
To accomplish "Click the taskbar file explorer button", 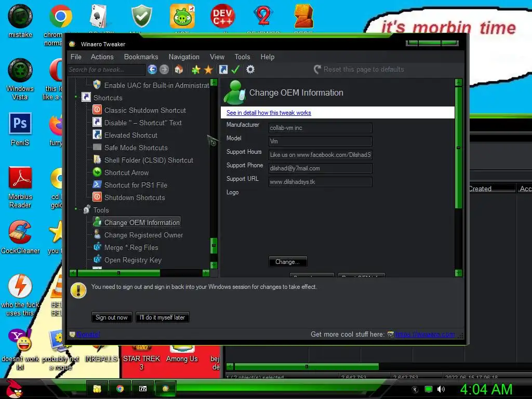I will [x=97, y=389].
